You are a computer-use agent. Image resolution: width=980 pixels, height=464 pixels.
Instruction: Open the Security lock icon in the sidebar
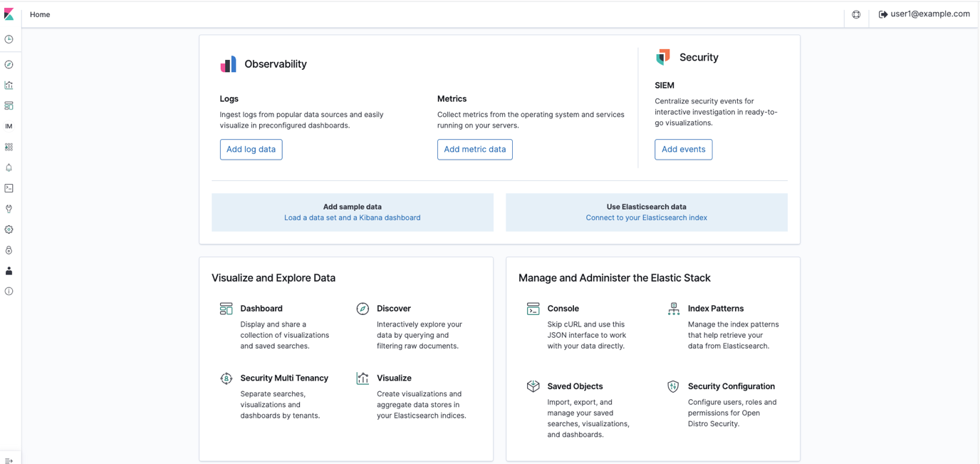tap(9, 250)
